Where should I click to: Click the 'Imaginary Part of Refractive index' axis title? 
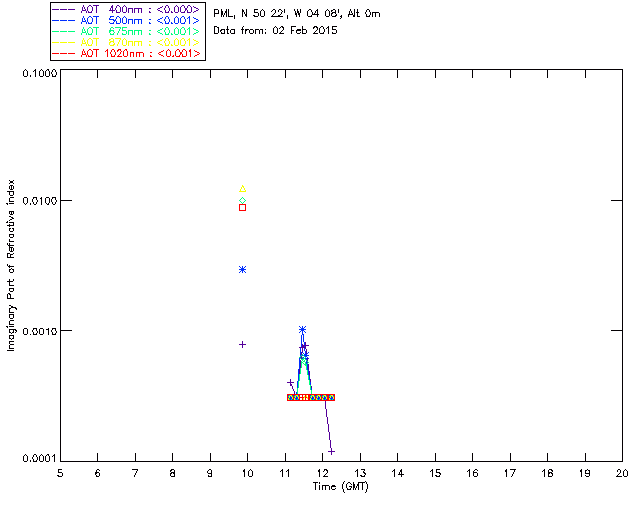coord(11,265)
